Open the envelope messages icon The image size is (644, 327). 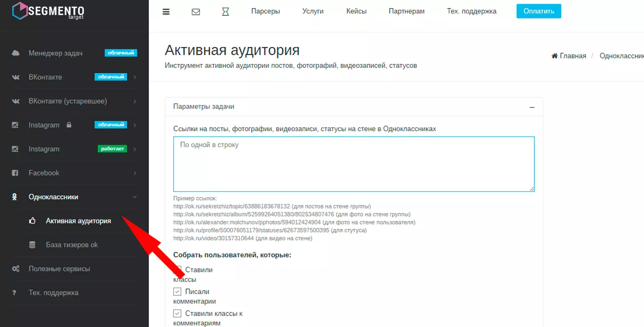[196, 12]
